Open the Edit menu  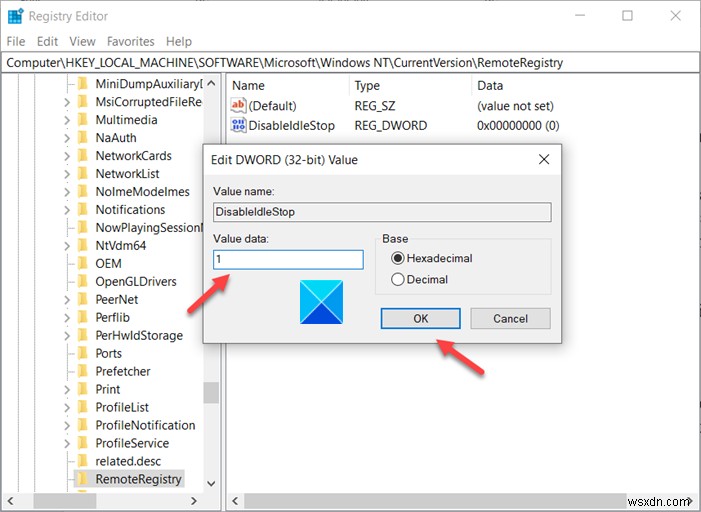point(47,42)
